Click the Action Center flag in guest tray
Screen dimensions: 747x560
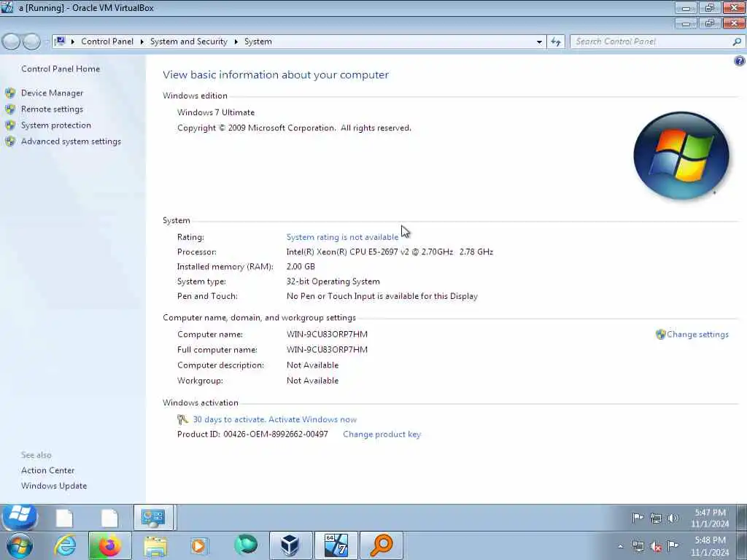[638, 518]
